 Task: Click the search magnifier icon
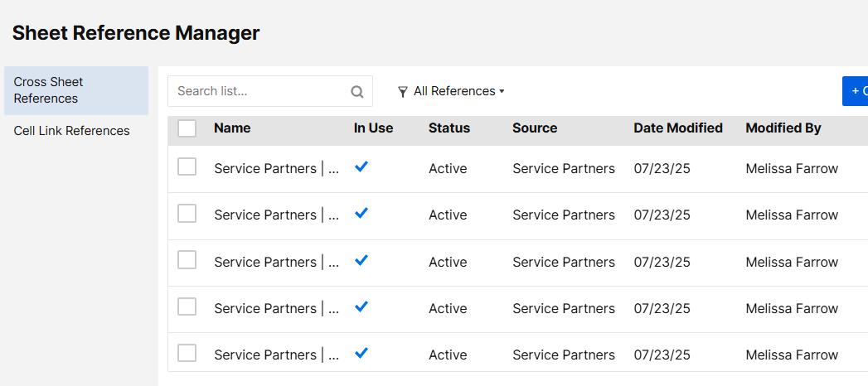click(357, 92)
